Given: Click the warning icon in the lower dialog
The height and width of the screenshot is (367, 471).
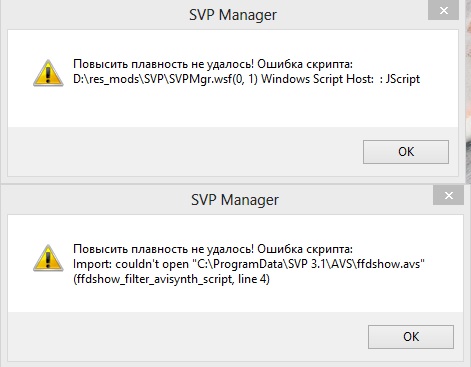Looking at the screenshot, I should (48, 258).
